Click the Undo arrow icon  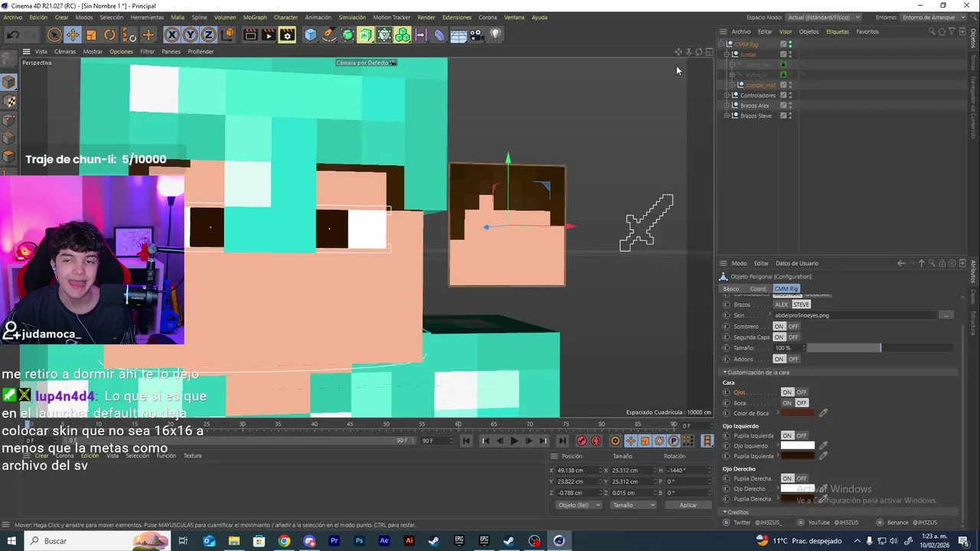click(12, 34)
